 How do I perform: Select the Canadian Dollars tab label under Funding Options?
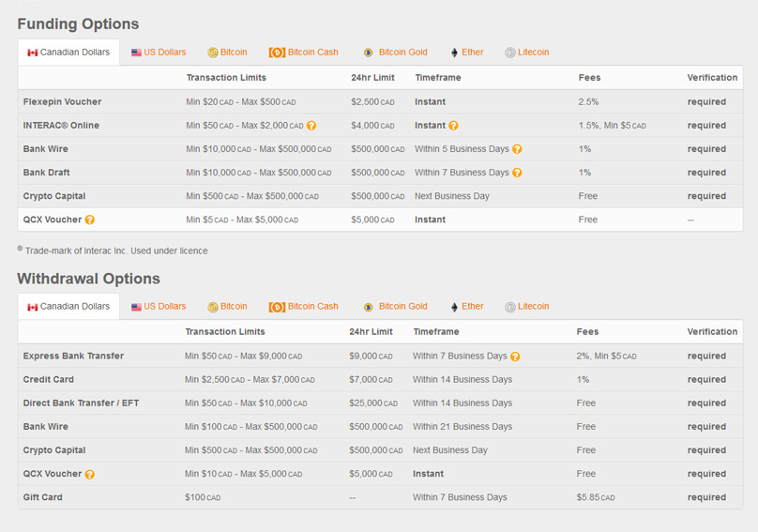75,53
